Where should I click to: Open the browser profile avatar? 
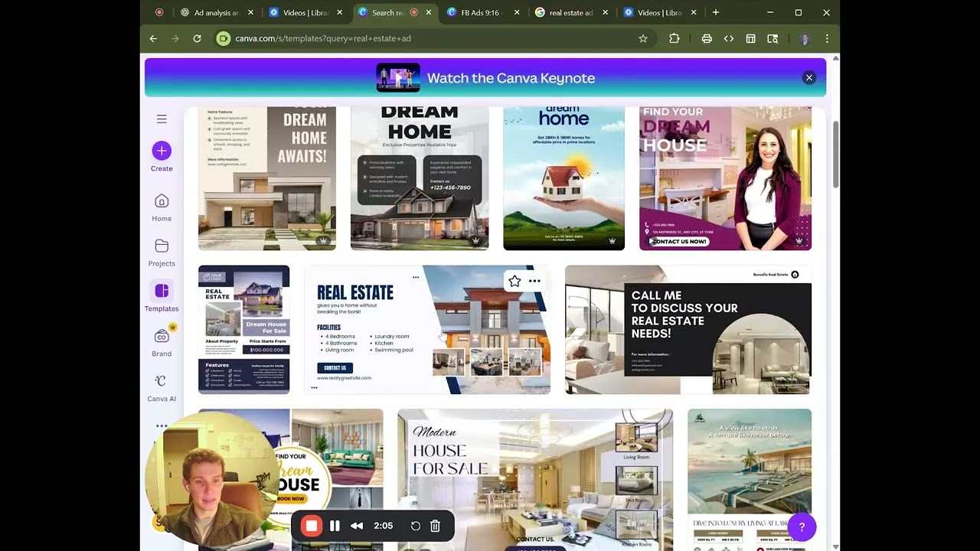[805, 38]
